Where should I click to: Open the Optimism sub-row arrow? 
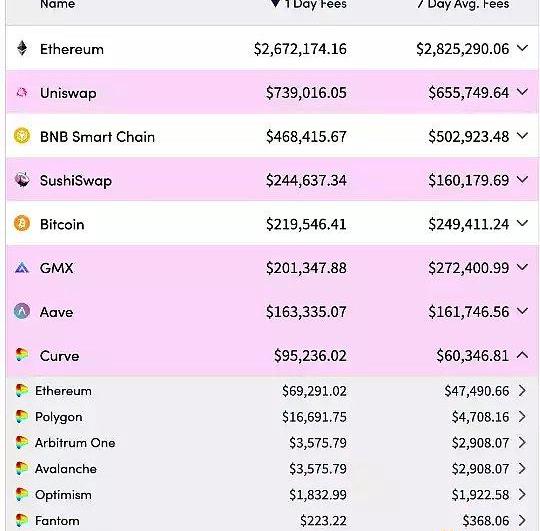tap(522, 494)
